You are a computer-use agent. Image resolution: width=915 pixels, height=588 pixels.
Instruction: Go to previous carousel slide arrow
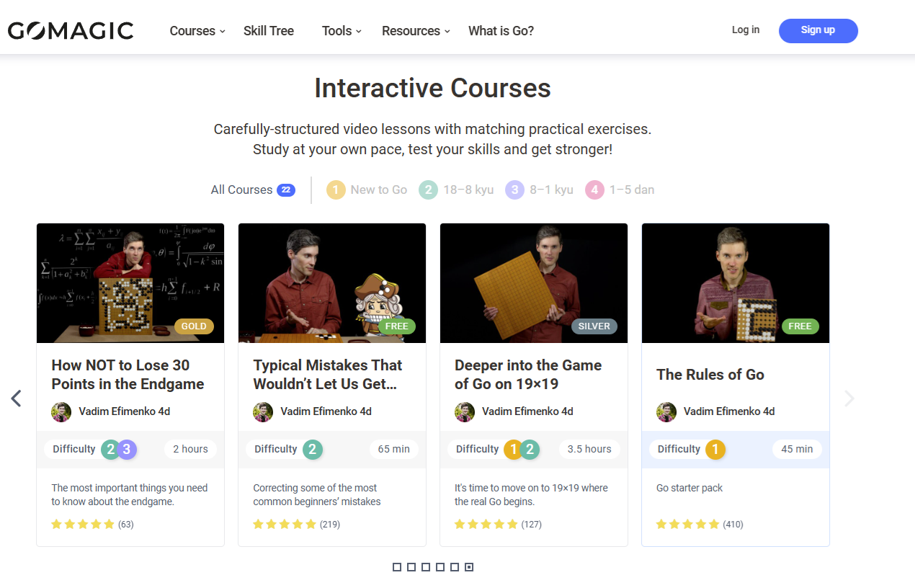pos(17,398)
